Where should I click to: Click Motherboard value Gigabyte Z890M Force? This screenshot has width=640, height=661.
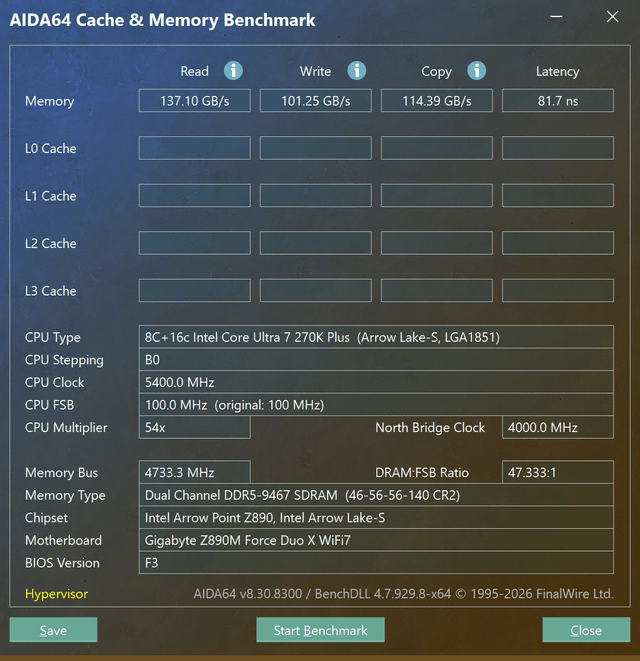point(376,540)
